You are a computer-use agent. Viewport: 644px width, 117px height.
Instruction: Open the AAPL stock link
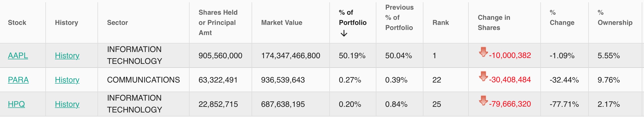[18, 56]
